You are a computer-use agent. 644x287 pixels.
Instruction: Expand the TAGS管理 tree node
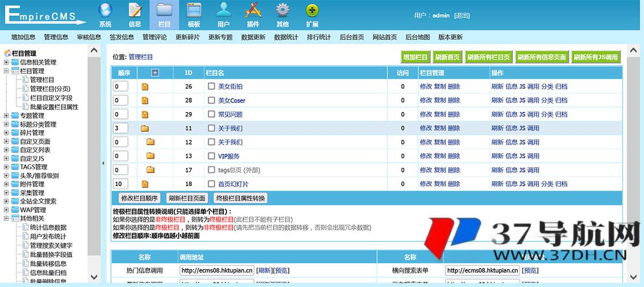(x=6, y=167)
